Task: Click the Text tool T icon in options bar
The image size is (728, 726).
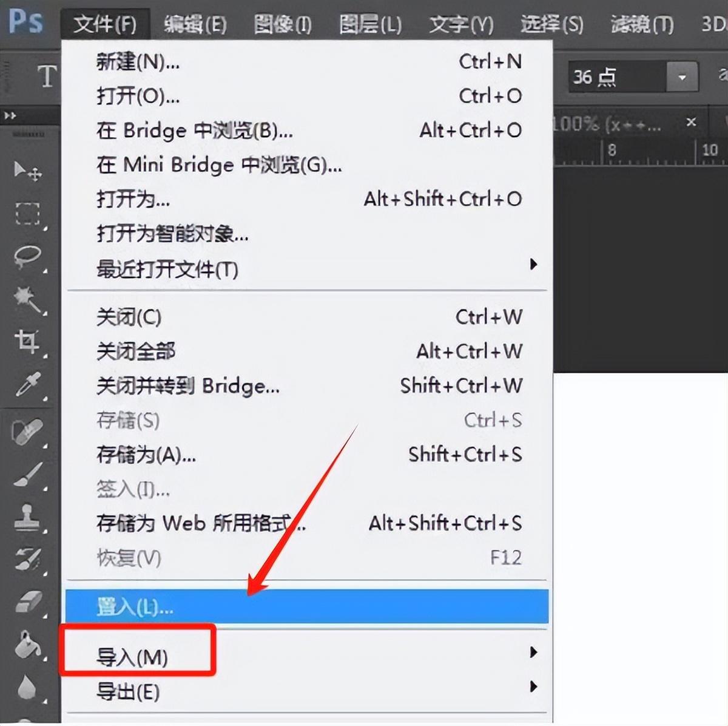Action: pyautogui.click(x=47, y=77)
